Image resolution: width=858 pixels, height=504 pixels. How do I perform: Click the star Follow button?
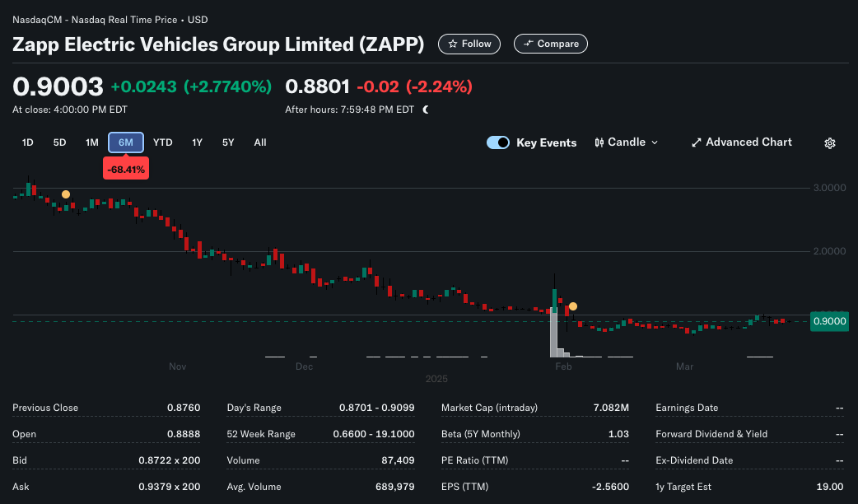coord(469,44)
